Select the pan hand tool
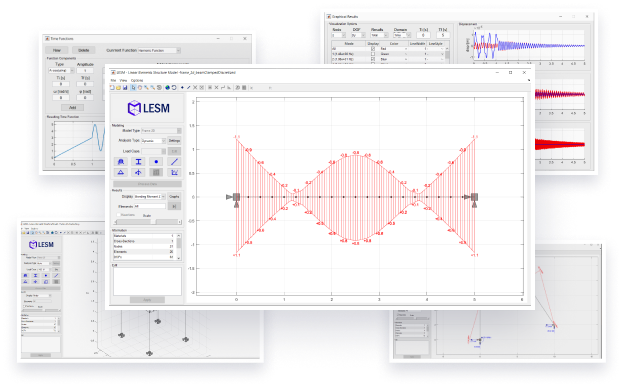The width and height of the screenshot is (644, 387). point(140,88)
